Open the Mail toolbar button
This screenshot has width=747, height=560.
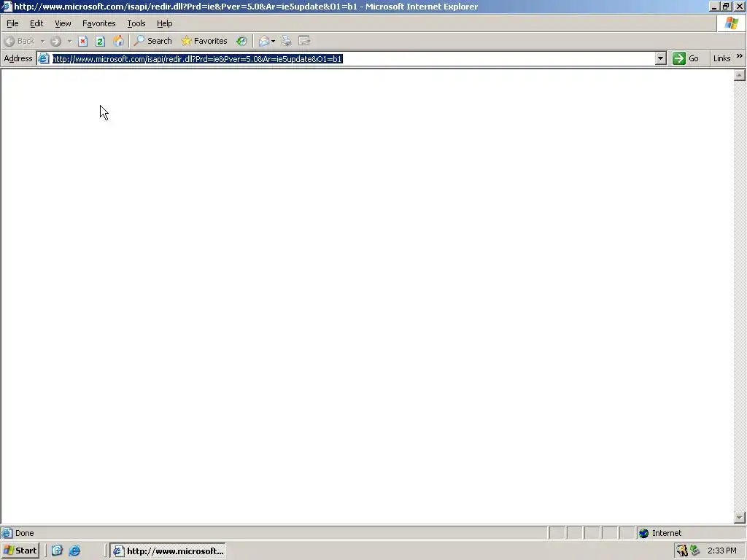tap(263, 41)
